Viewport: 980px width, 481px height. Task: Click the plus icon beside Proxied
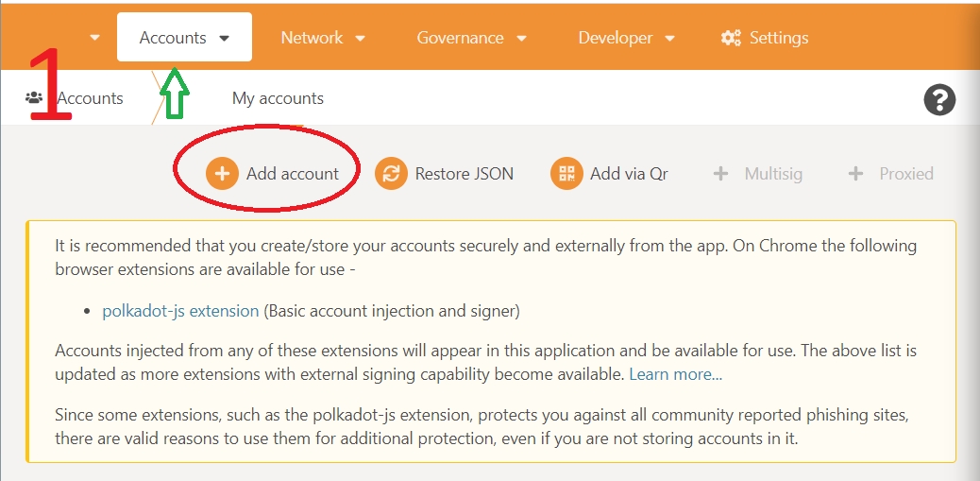pyautogui.click(x=855, y=174)
